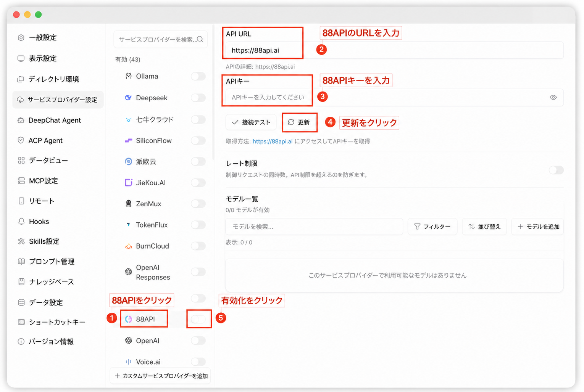
Task: Click the 派欧云 provider icon
Action: (x=129, y=162)
